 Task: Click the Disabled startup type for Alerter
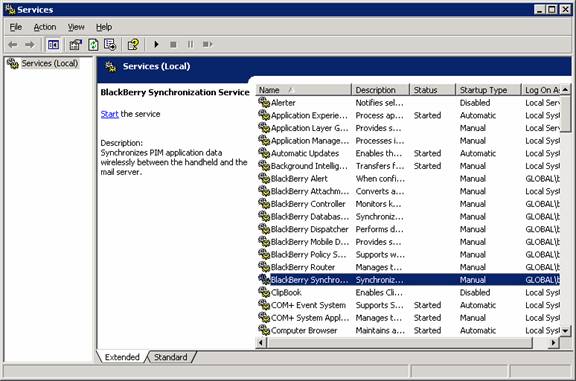coord(475,103)
